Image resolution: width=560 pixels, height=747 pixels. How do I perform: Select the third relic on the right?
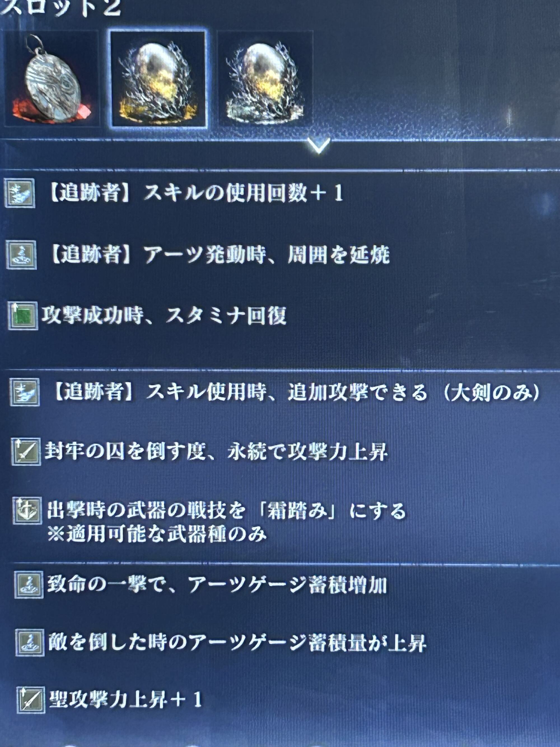coord(265,79)
